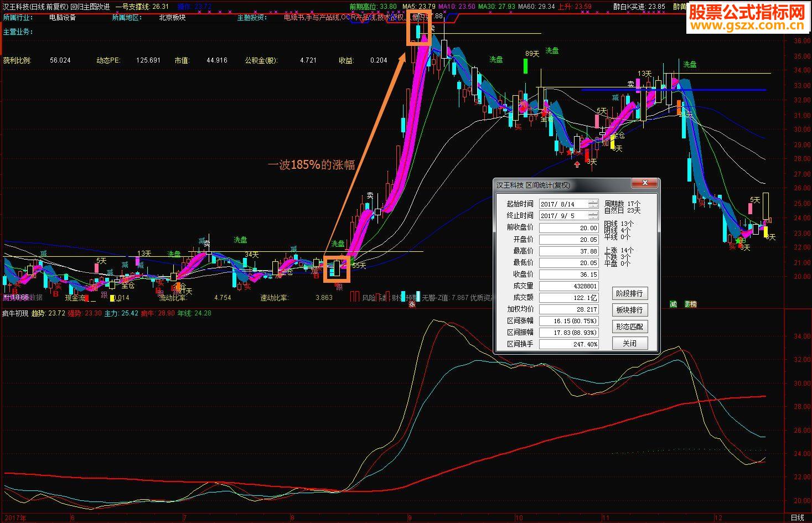This screenshot has height=523, width=812.
Task: Click the 北京板块 region value
Action: pos(172,17)
